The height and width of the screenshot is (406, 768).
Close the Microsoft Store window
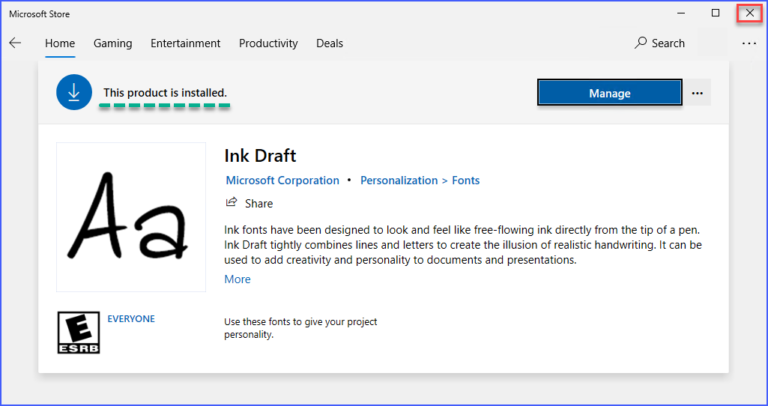click(x=749, y=13)
